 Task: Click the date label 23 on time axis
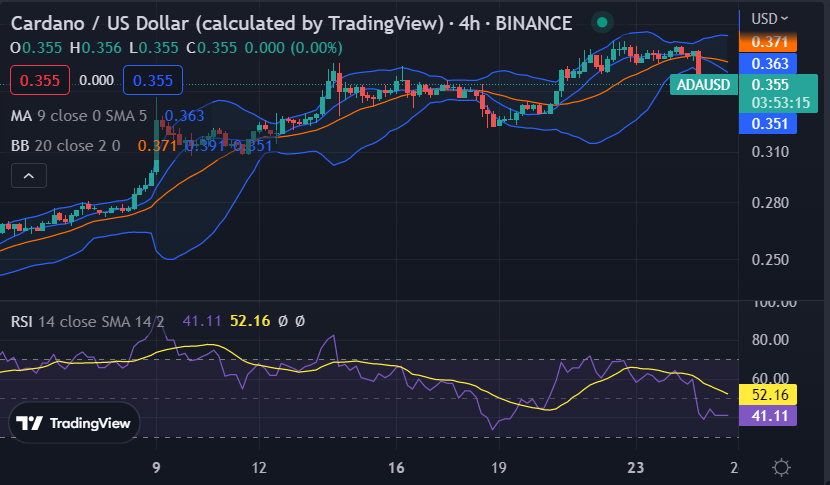tap(636, 468)
